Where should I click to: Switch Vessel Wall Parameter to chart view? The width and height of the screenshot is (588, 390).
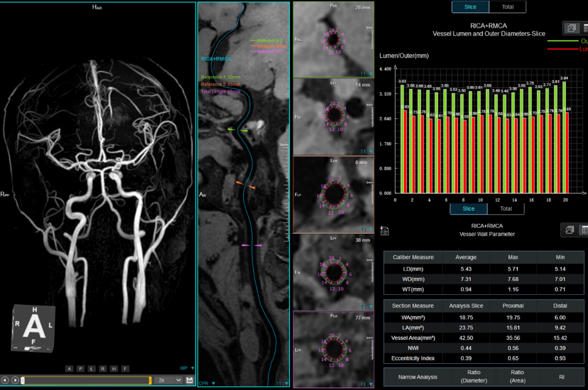click(569, 230)
